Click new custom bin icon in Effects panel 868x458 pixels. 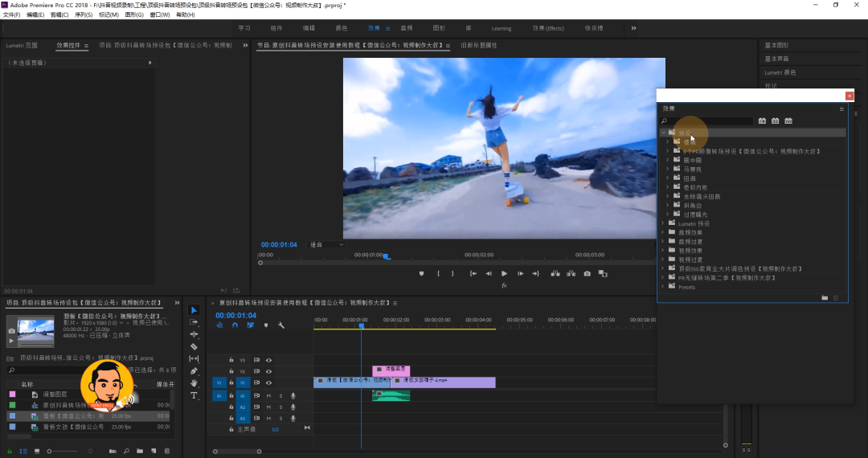pos(825,297)
